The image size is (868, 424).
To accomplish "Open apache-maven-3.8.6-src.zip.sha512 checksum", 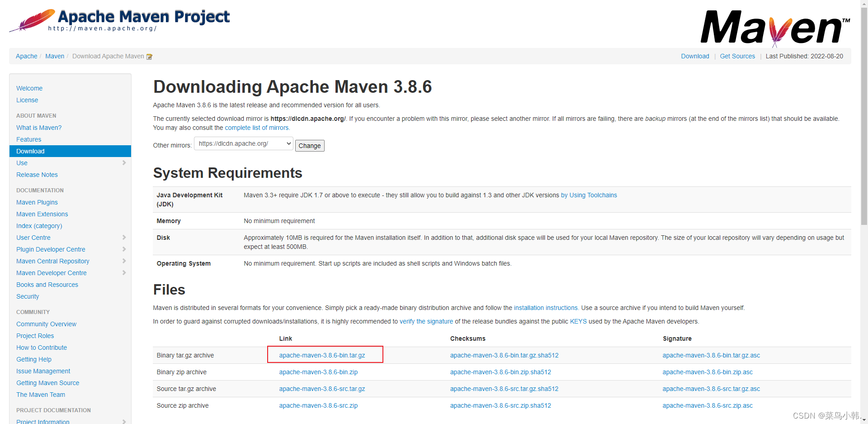I will [x=500, y=405].
